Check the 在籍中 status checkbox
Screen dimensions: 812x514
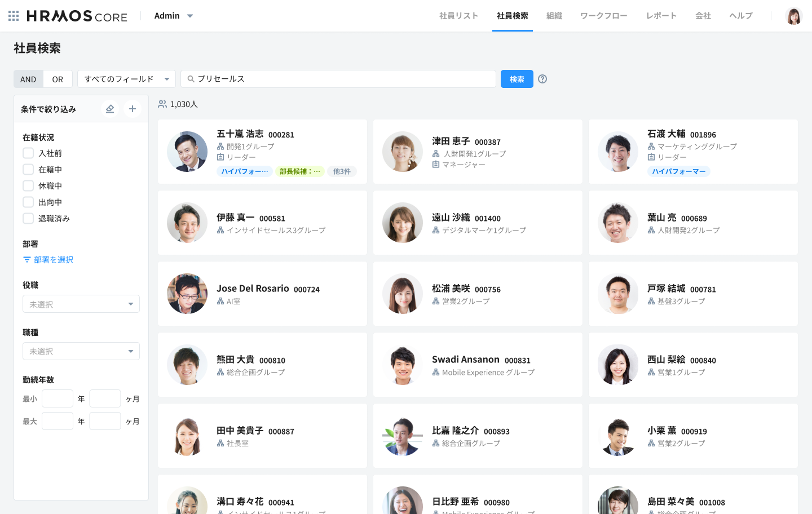28,169
